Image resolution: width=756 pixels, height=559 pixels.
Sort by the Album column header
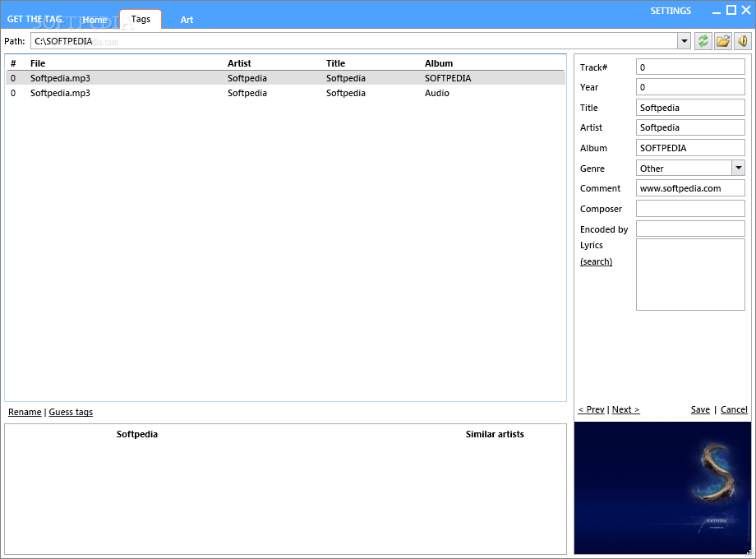[x=439, y=63]
